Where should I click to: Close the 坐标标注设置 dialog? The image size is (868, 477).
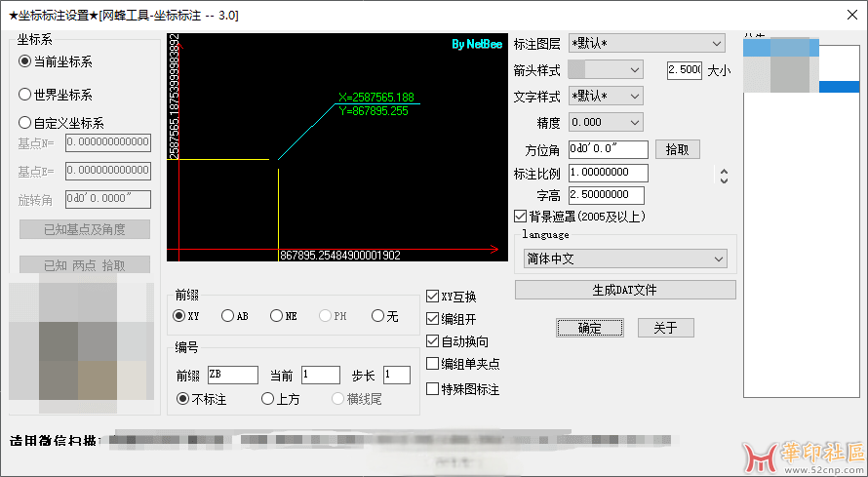pos(852,15)
